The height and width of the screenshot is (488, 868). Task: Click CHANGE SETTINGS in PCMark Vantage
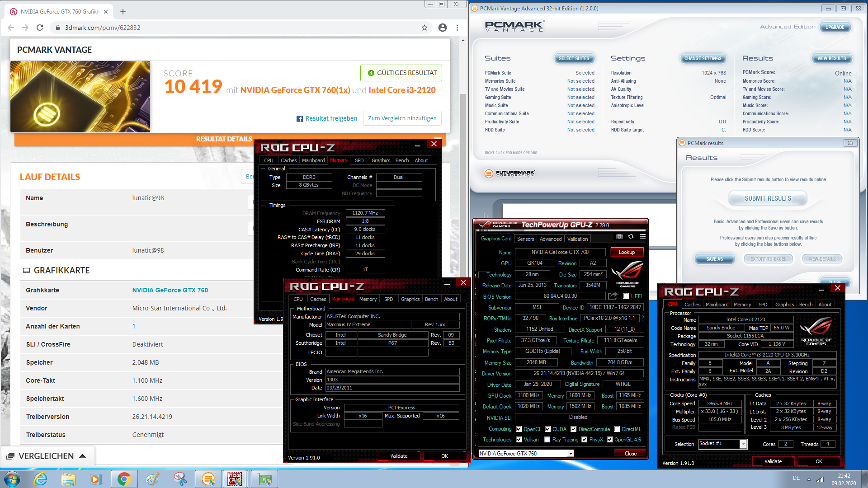tap(703, 58)
